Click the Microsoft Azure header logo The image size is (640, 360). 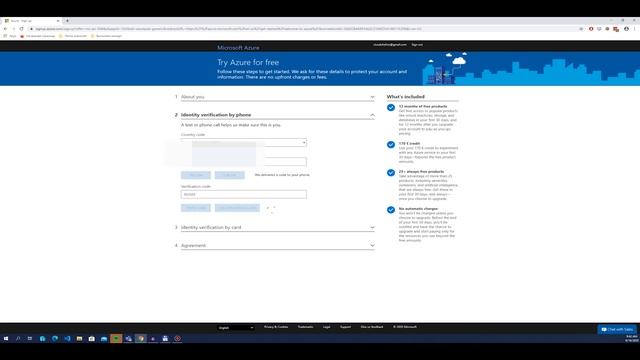238,47
